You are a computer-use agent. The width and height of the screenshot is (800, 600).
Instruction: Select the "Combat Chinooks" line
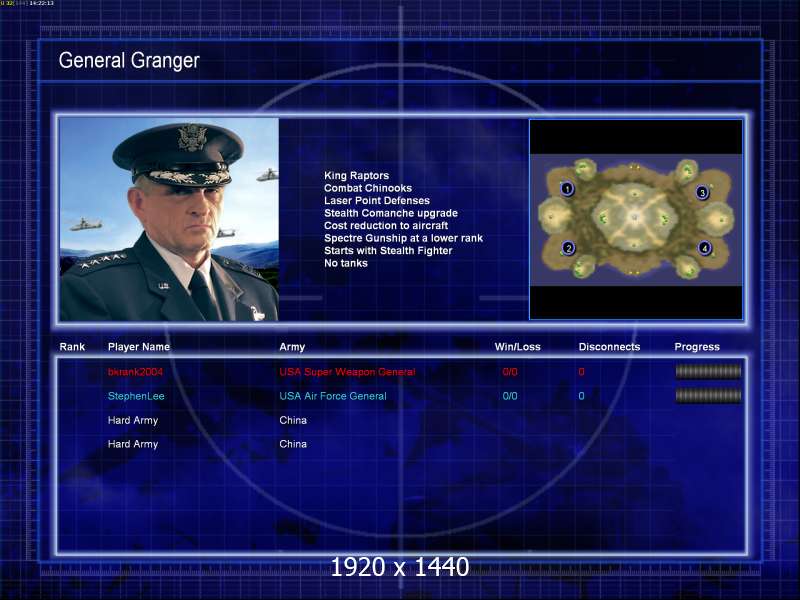[368, 188]
